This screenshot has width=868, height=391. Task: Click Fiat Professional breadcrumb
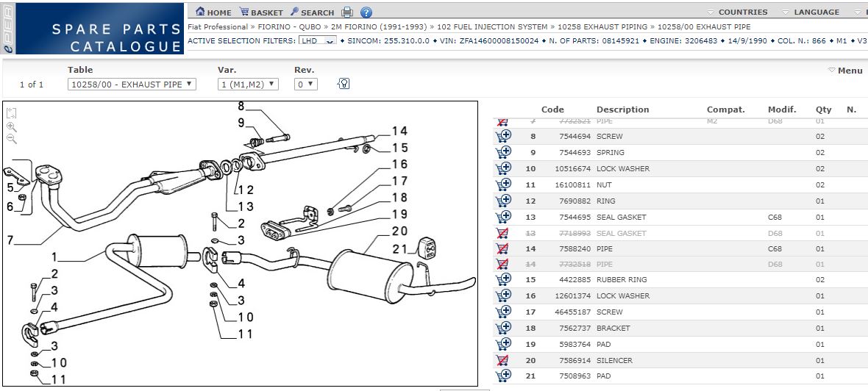coord(218,26)
